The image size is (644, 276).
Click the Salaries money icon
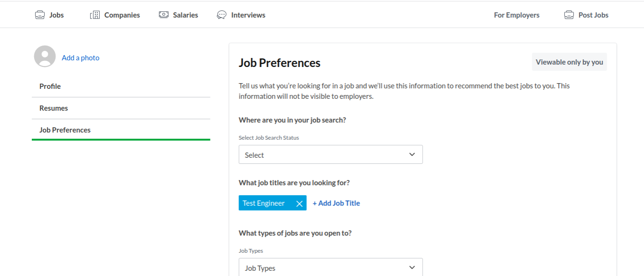(x=164, y=15)
